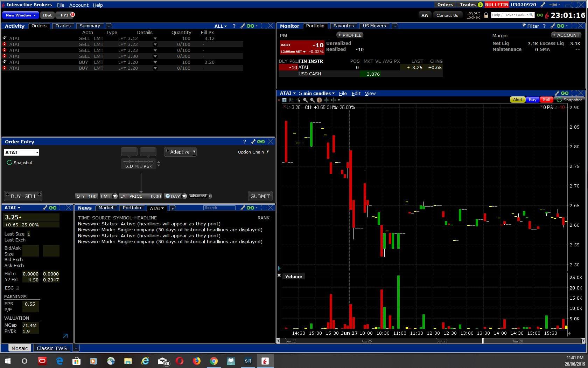Expand details arrow for LMT 3.80 order
Image resolution: width=588 pixels, height=368 pixels.
pyautogui.click(x=155, y=56)
